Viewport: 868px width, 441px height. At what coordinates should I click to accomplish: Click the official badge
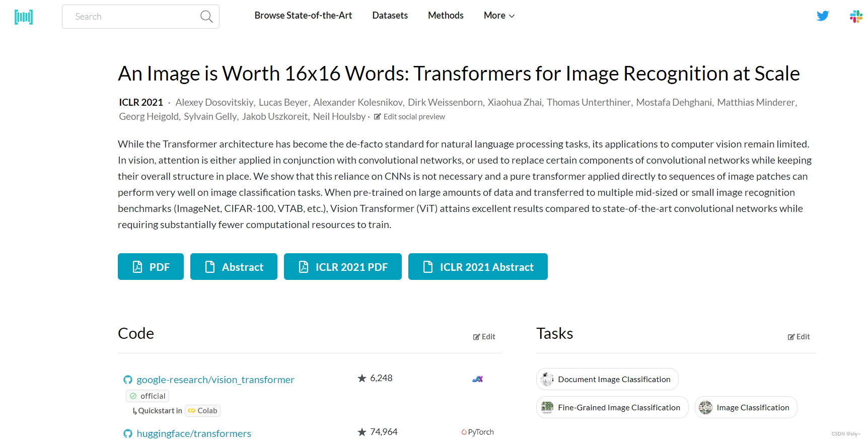tap(147, 396)
